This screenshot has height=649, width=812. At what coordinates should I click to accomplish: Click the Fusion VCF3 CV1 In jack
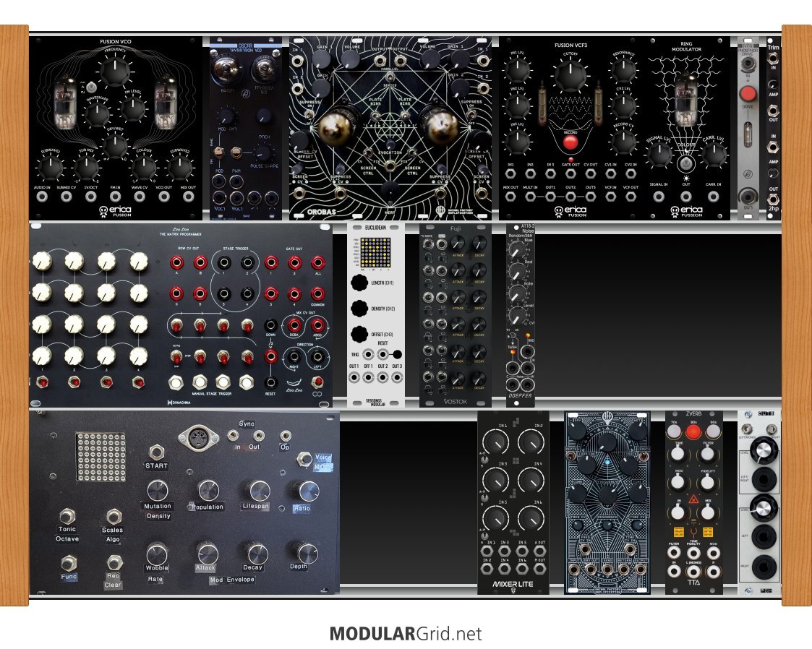click(611, 173)
